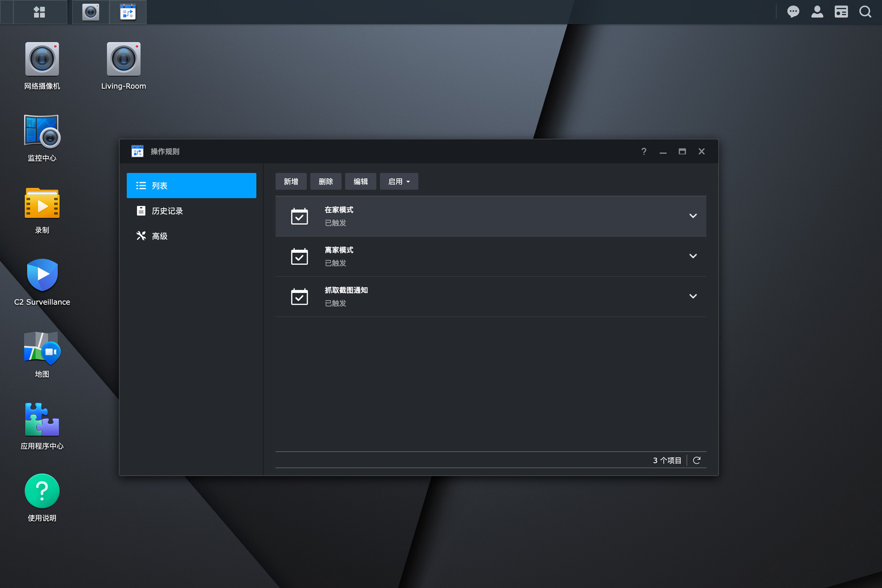
Task: Select the 抓取截图通知 rule name
Action: [x=346, y=290]
